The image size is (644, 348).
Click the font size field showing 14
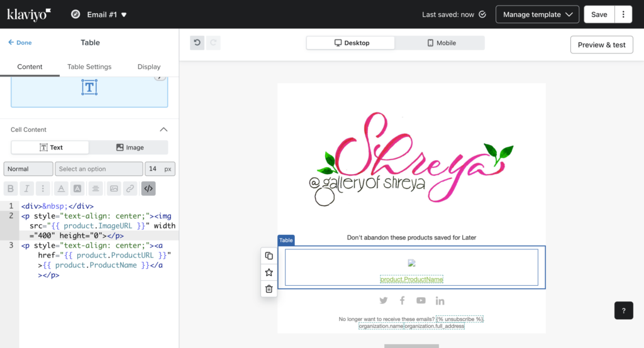click(x=160, y=169)
